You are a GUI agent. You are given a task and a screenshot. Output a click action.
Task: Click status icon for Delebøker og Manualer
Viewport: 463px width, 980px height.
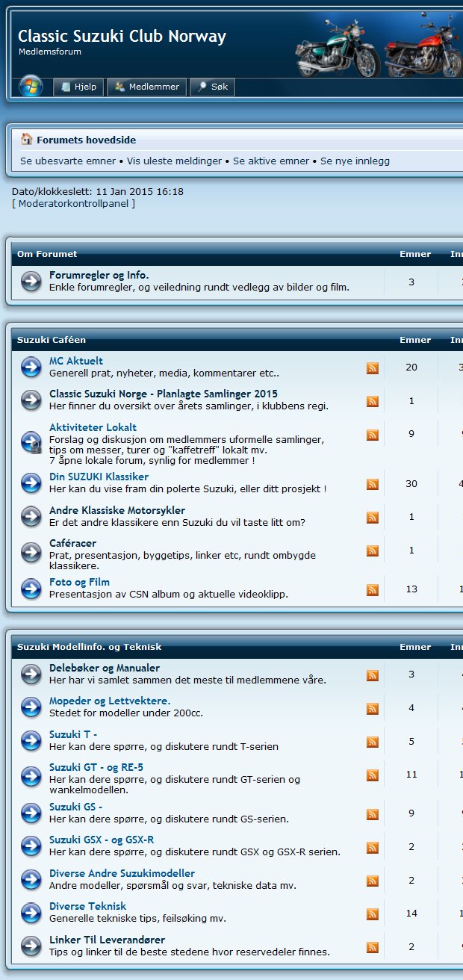(x=31, y=674)
